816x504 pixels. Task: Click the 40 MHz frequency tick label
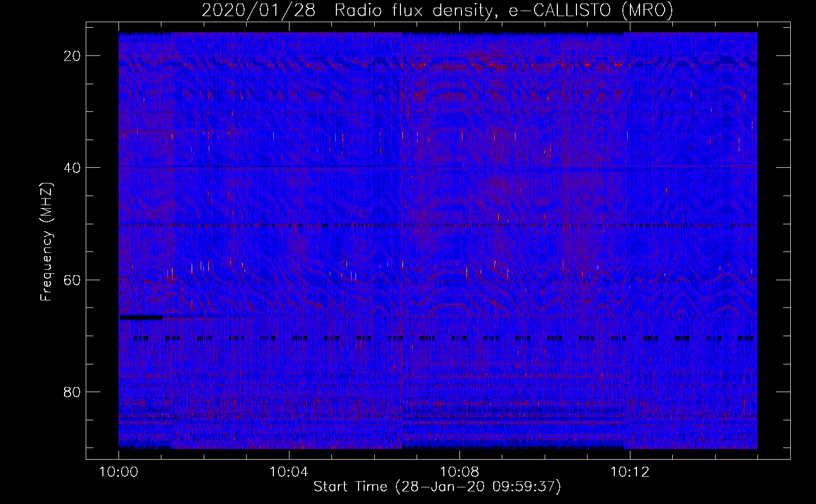72,168
